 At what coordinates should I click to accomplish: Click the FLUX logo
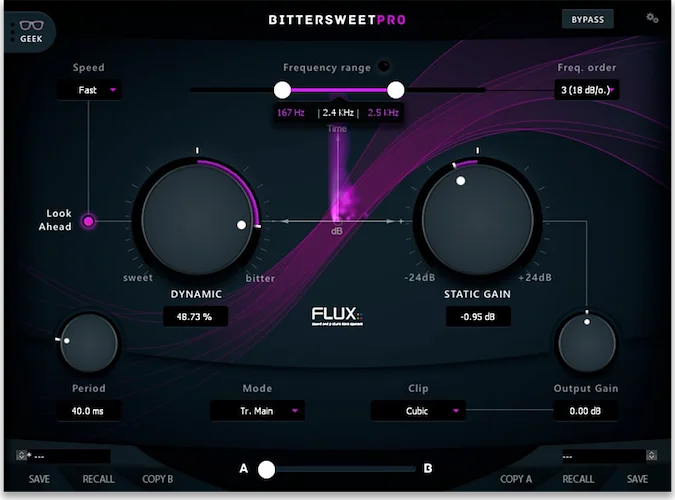(337, 316)
